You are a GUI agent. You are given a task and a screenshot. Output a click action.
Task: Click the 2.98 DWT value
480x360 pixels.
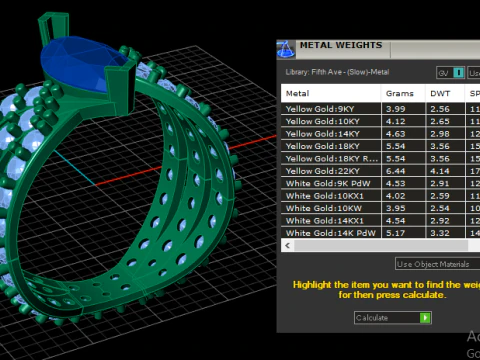point(440,134)
